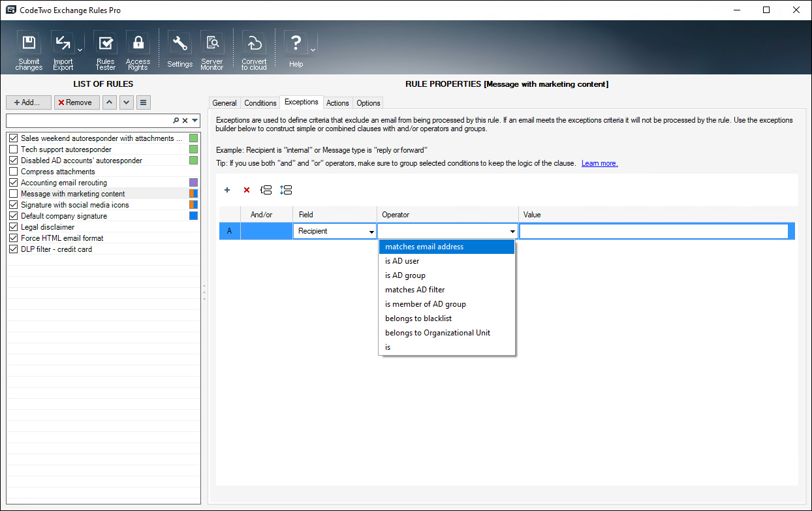Click green color tag of Sales weekend autoresponder
The image size is (812, 511).
(x=193, y=138)
